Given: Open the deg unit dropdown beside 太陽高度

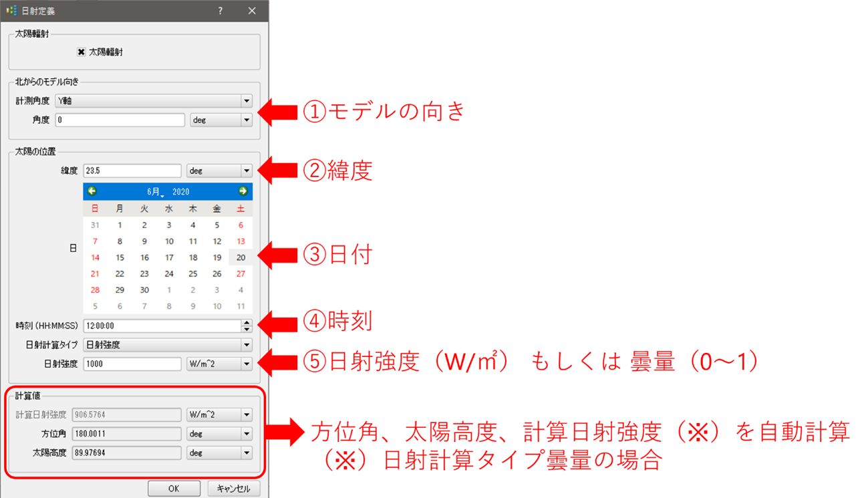Looking at the screenshot, I should pos(247,451).
